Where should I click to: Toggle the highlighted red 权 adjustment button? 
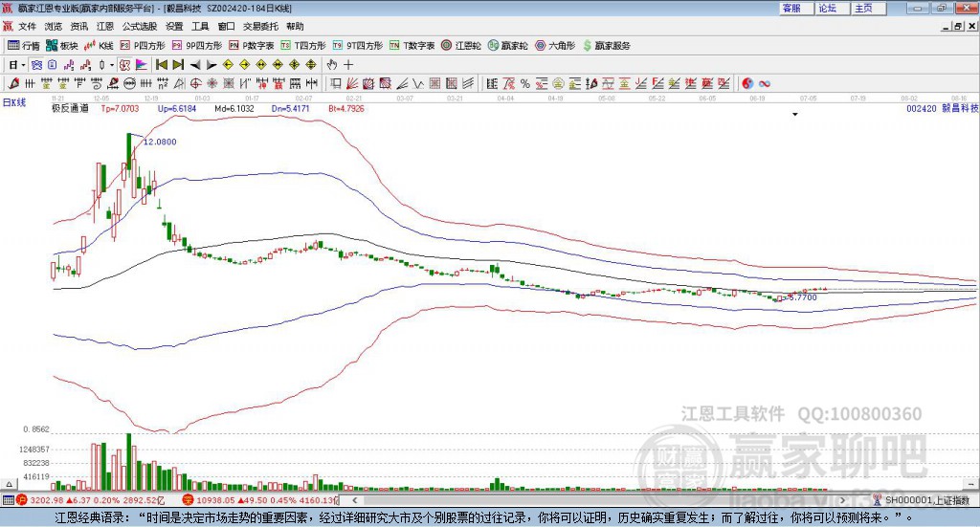pos(124,65)
